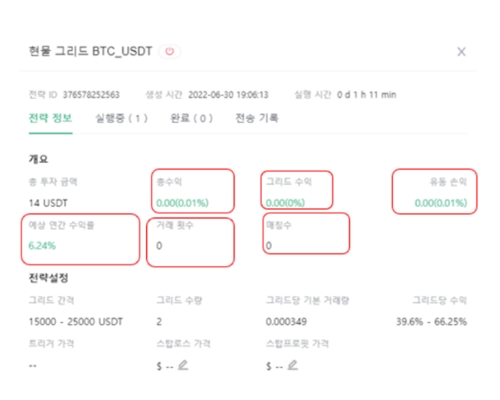Click the 0.000349 base trade amount
Viewport: 500px width, 400px height.
(286, 322)
